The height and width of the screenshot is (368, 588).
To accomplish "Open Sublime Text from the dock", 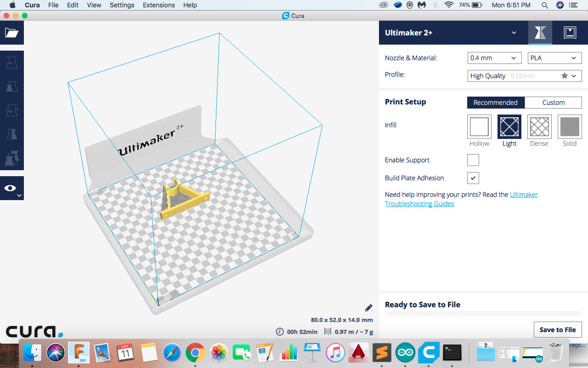I will 382,353.
